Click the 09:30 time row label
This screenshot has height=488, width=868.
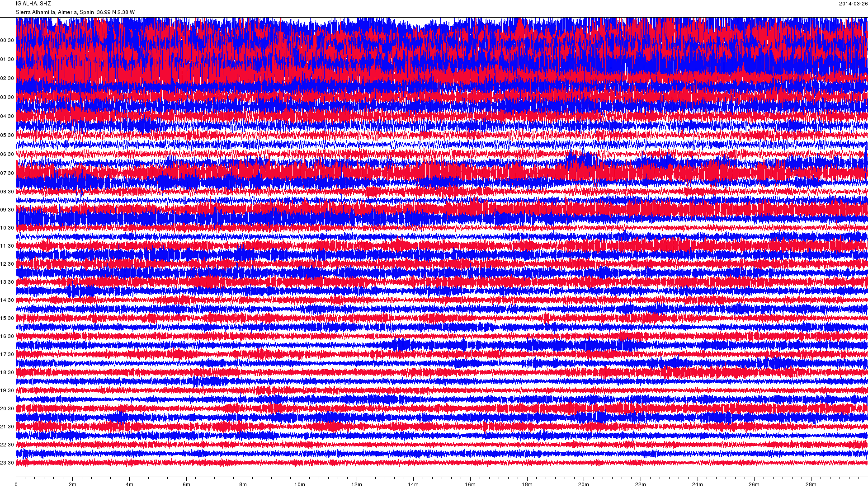coord(7,210)
